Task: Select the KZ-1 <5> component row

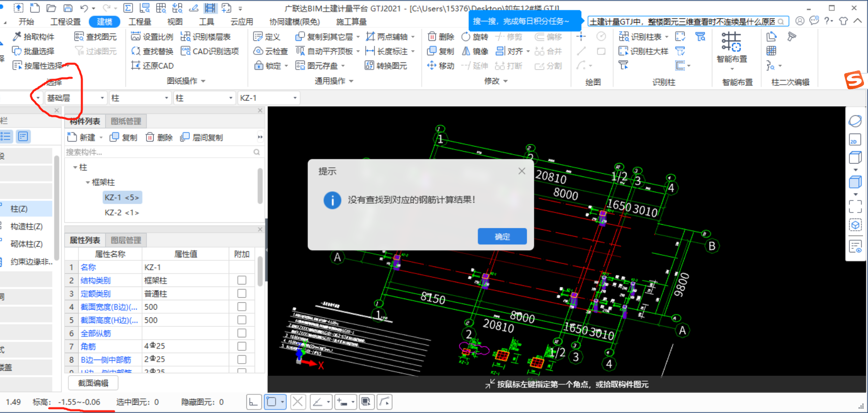Action: (x=122, y=197)
